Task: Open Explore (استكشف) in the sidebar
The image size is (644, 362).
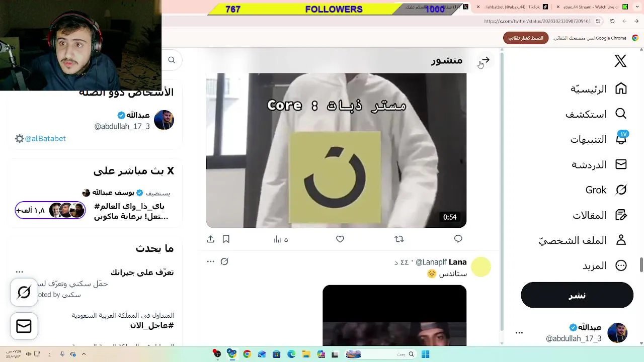Action: click(596, 114)
